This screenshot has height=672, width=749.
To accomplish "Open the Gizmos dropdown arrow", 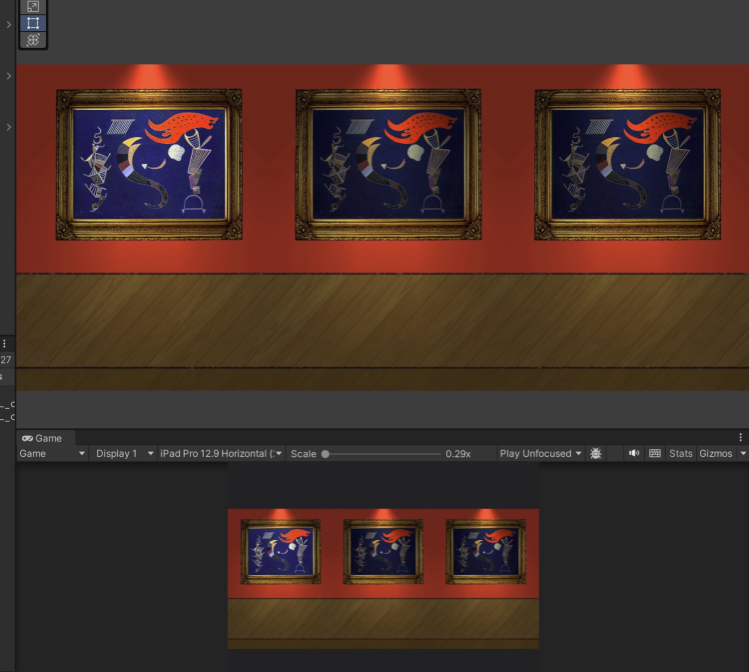I will click(743, 453).
